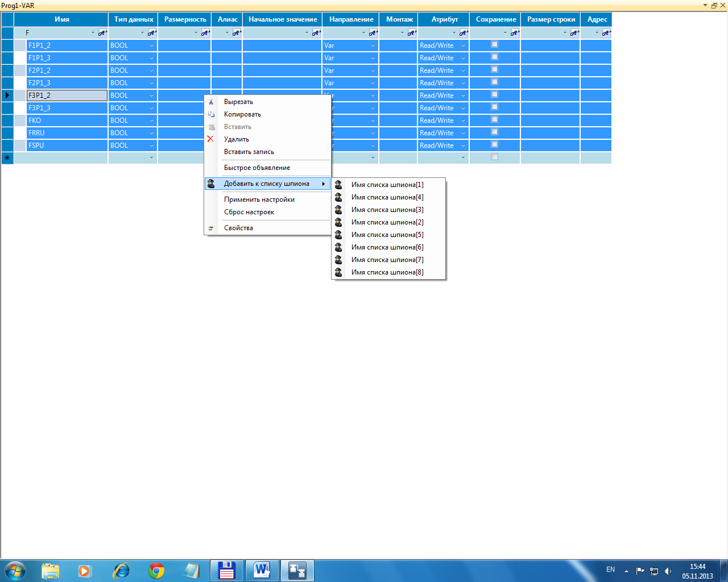Click the filter icon in the Алиас column

click(x=237, y=33)
